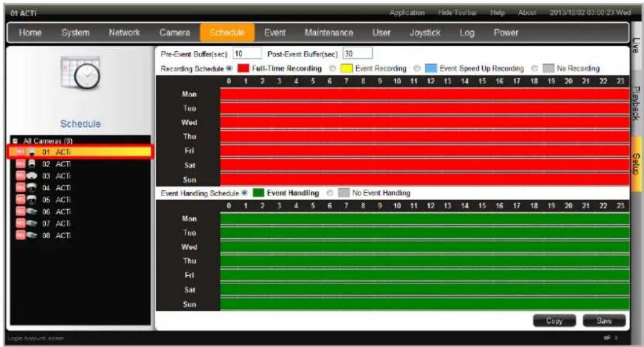Select 08 ACTi in camera tree
The image size is (644, 347).
click(x=80, y=235)
